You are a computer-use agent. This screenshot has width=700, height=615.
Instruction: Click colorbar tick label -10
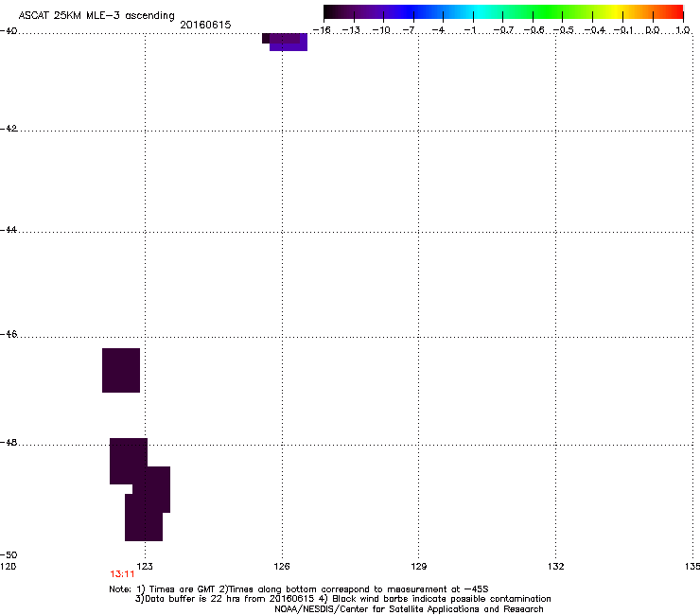click(381, 30)
